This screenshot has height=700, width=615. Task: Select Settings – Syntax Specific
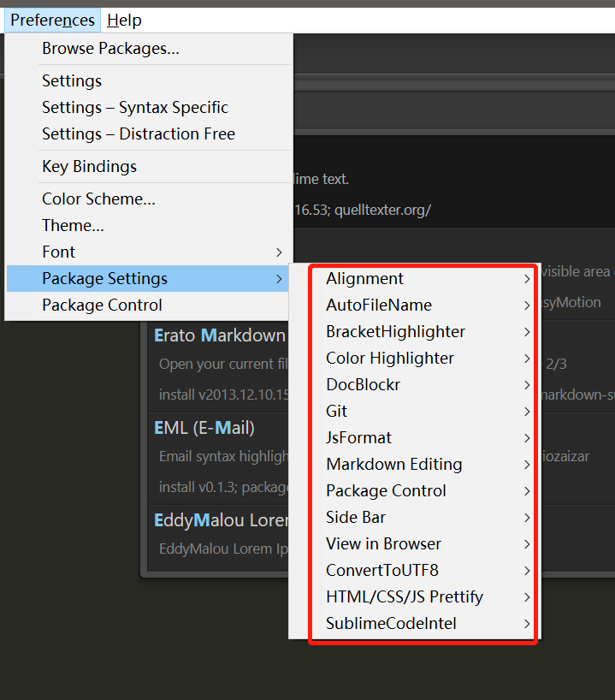[x=149, y=107]
